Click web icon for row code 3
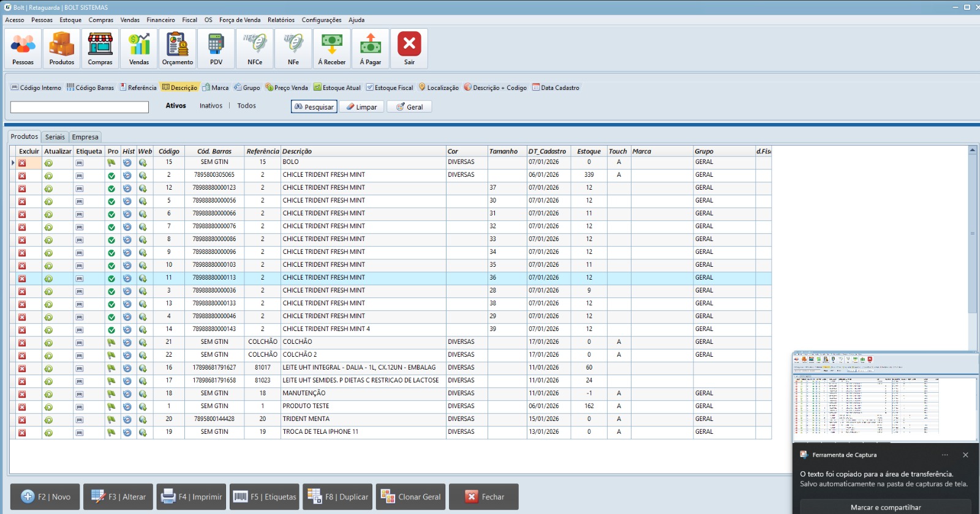 [x=143, y=291]
